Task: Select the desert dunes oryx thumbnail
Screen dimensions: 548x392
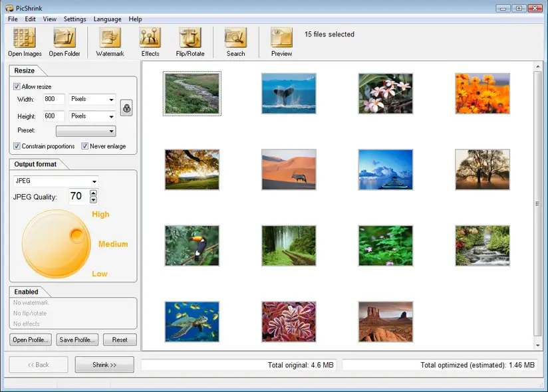Action: pyautogui.click(x=289, y=169)
